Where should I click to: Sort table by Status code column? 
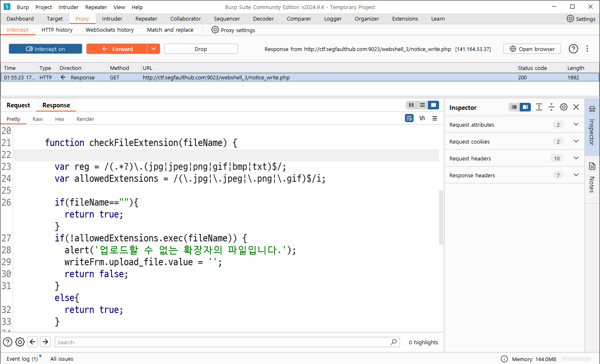541,68
